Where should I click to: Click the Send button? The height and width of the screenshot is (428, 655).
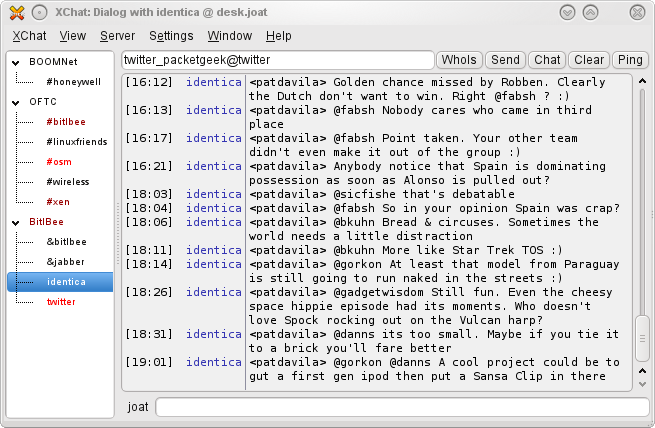click(505, 60)
